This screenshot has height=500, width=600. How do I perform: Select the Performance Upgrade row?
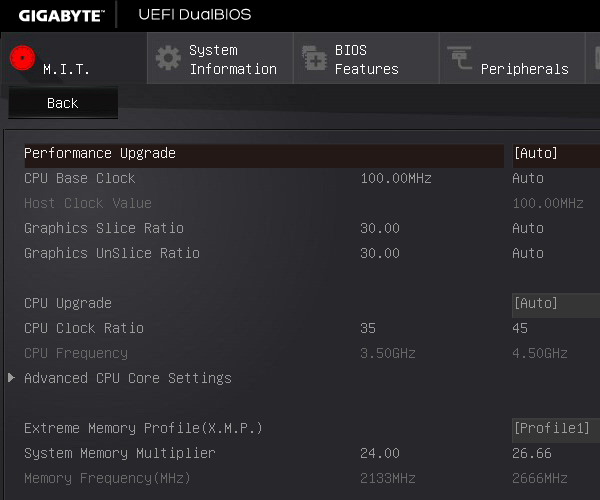pos(264,155)
